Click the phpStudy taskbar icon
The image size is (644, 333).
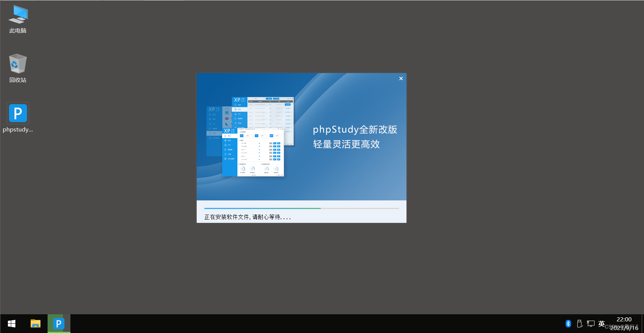click(x=59, y=324)
